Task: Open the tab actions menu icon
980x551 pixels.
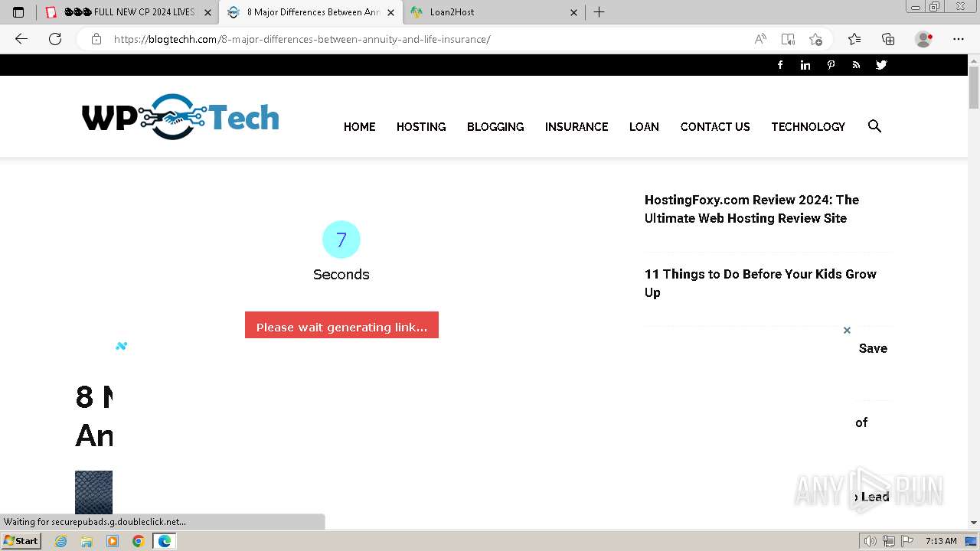Action: (18, 12)
